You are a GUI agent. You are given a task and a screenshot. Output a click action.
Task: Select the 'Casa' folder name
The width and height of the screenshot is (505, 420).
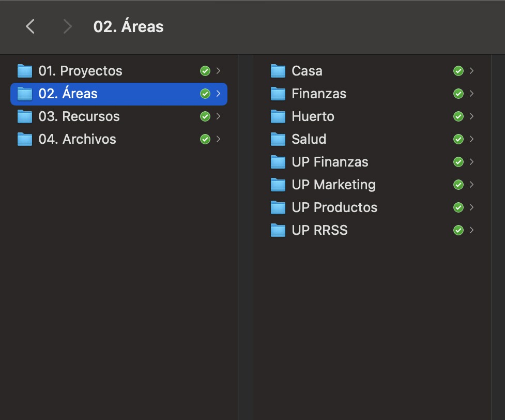(307, 71)
